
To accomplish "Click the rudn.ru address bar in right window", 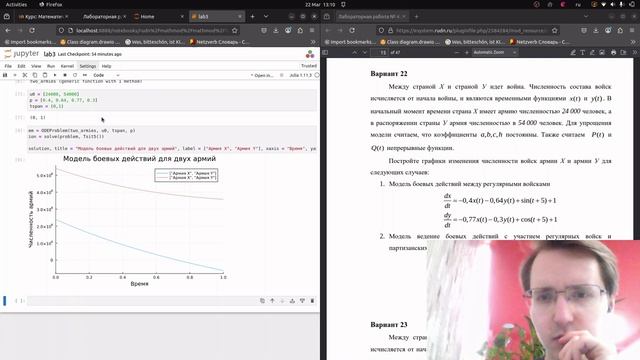I will click(x=468, y=30).
